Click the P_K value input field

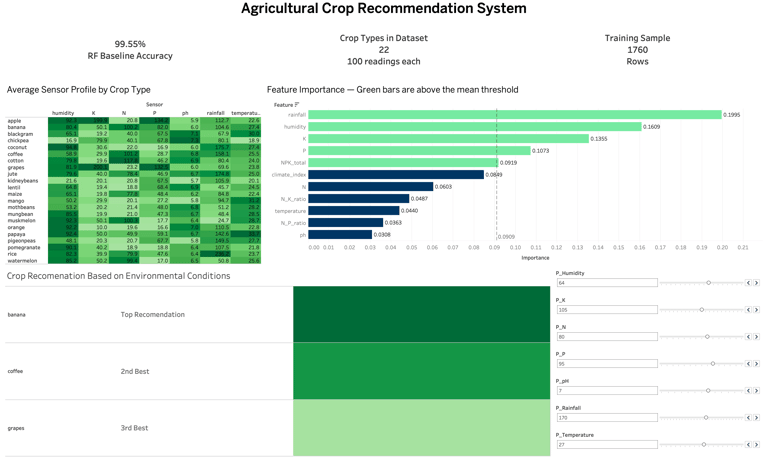pyautogui.click(x=606, y=310)
